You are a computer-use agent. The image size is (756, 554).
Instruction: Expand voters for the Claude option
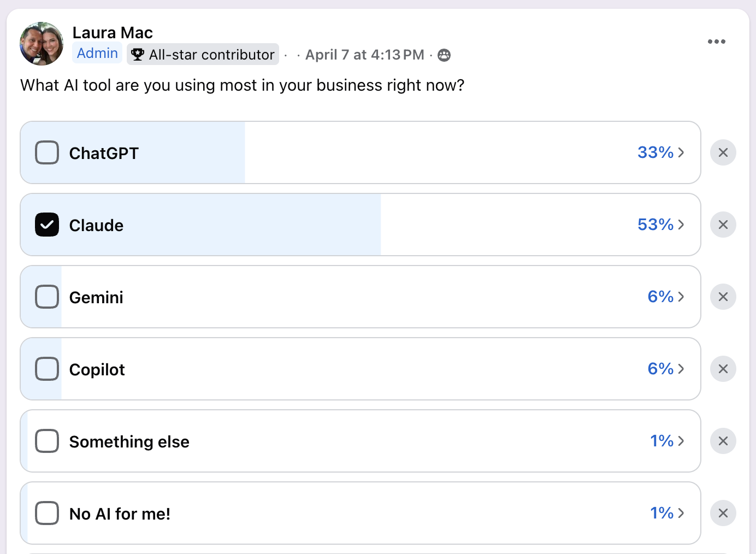click(x=682, y=225)
